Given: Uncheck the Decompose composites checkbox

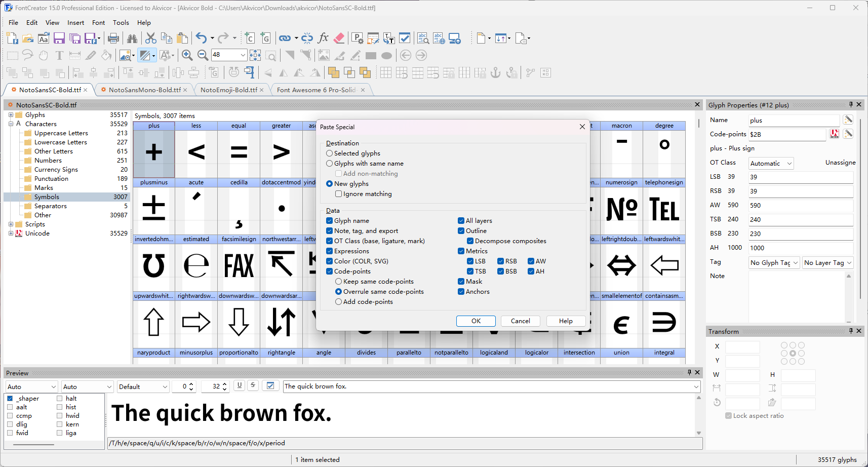Looking at the screenshot, I should 470,241.
